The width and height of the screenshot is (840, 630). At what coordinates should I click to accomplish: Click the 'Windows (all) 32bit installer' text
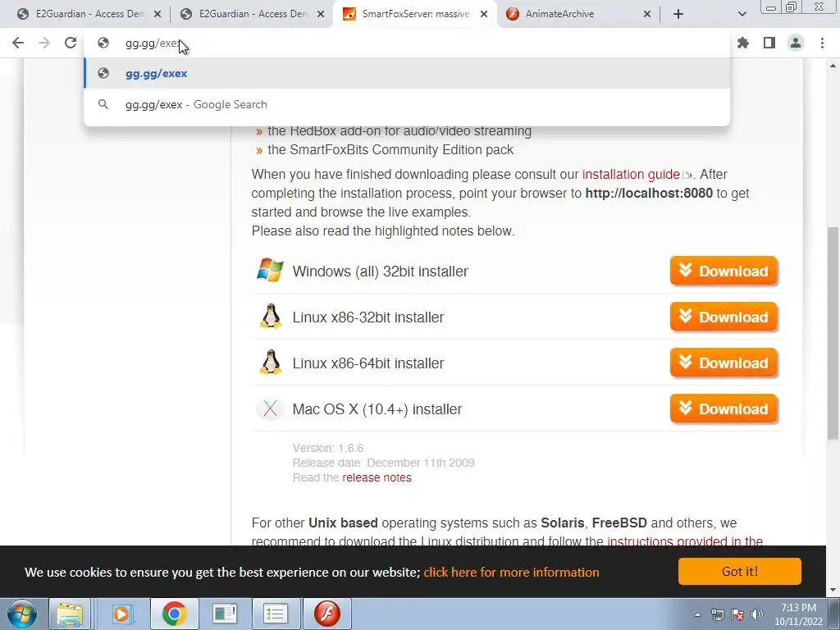(x=381, y=272)
